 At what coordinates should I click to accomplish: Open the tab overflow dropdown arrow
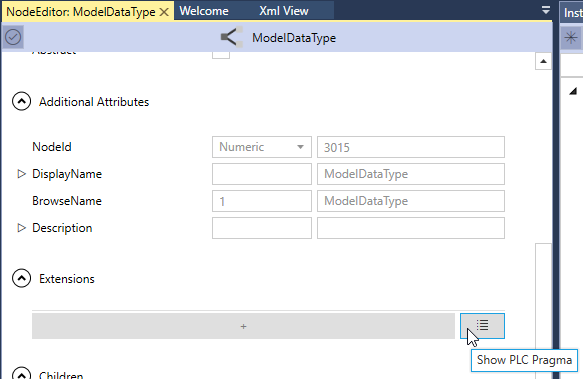545,10
